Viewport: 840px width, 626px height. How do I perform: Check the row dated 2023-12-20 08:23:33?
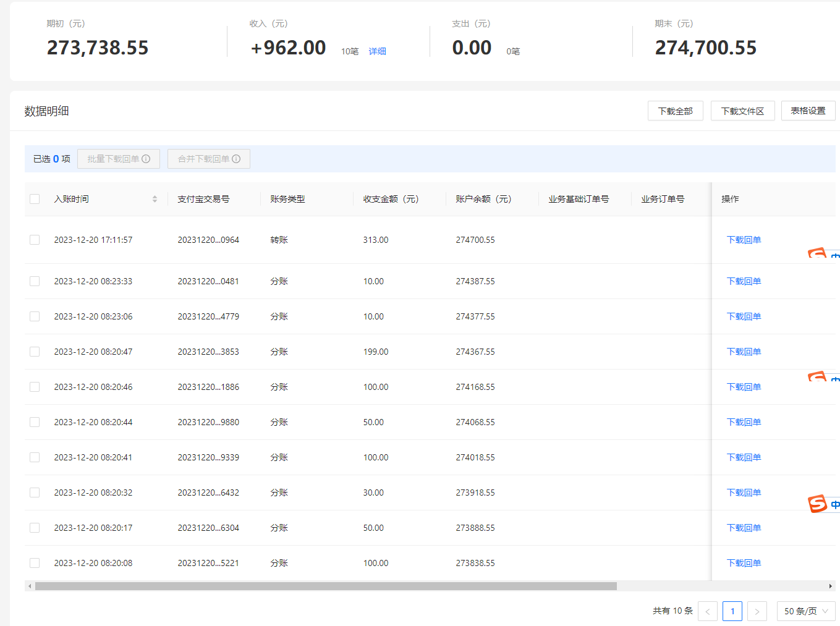click(x=35, y=281)
